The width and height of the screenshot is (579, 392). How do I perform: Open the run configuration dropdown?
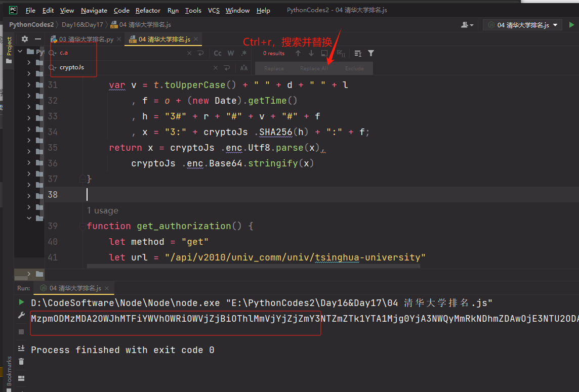click(522, 25)
